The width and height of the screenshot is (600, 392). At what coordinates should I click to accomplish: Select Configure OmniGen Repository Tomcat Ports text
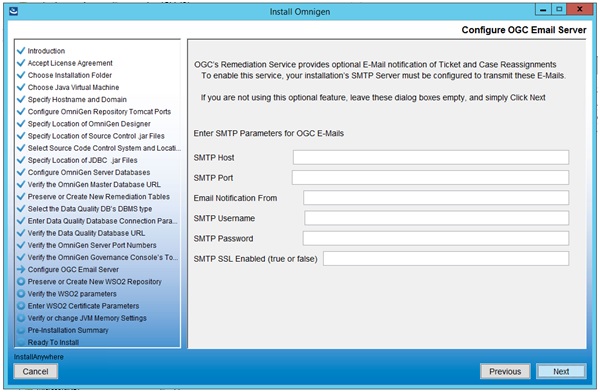(x=99, y=111)
